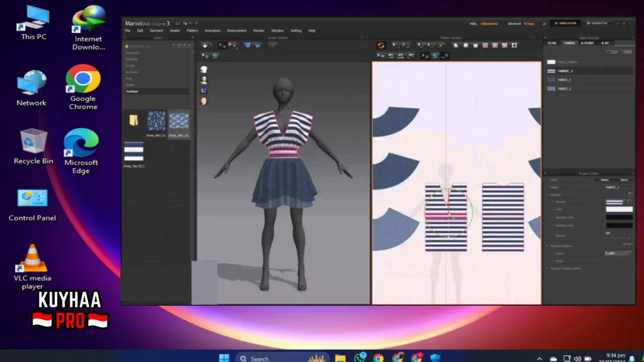Open the Emission Color black swatch

(619, 225)
